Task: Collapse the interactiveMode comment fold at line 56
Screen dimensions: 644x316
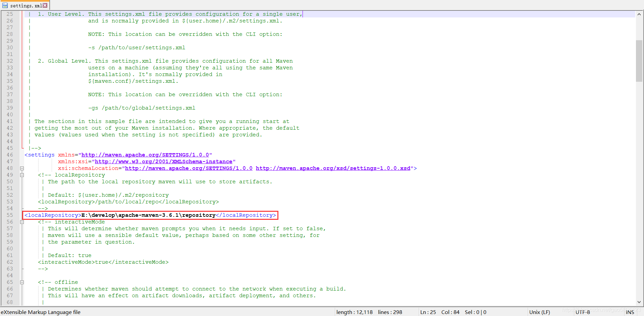Action: coord(22,222)
